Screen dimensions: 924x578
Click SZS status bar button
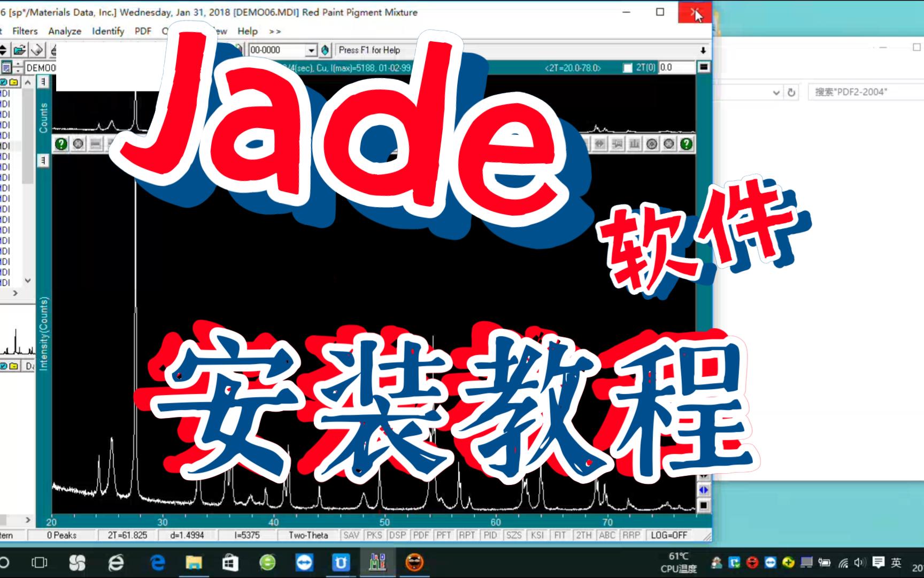[x=514, y=535]
